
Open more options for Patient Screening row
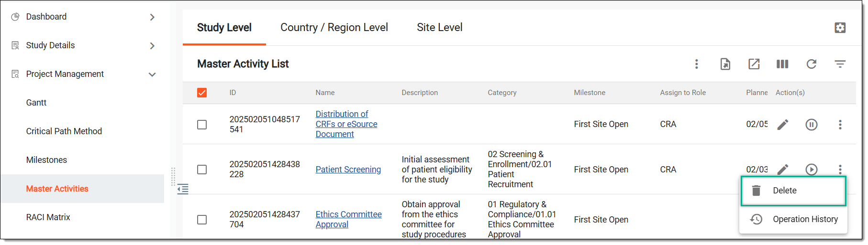840,170
